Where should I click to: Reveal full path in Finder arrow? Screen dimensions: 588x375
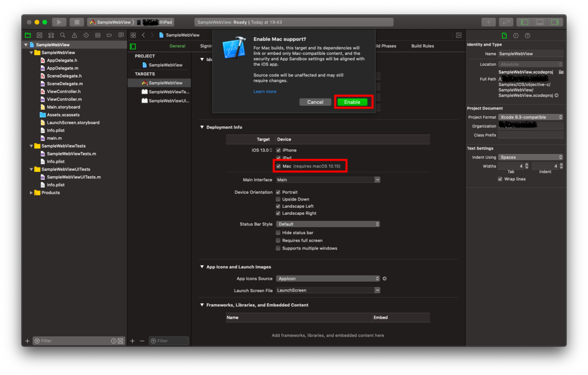(x=557, y=96)
